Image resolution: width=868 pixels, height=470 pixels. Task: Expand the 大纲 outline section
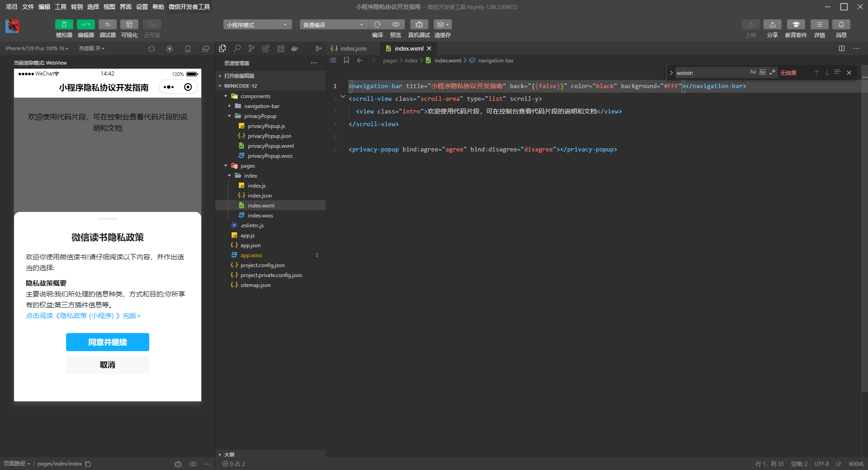pos(270,455)
